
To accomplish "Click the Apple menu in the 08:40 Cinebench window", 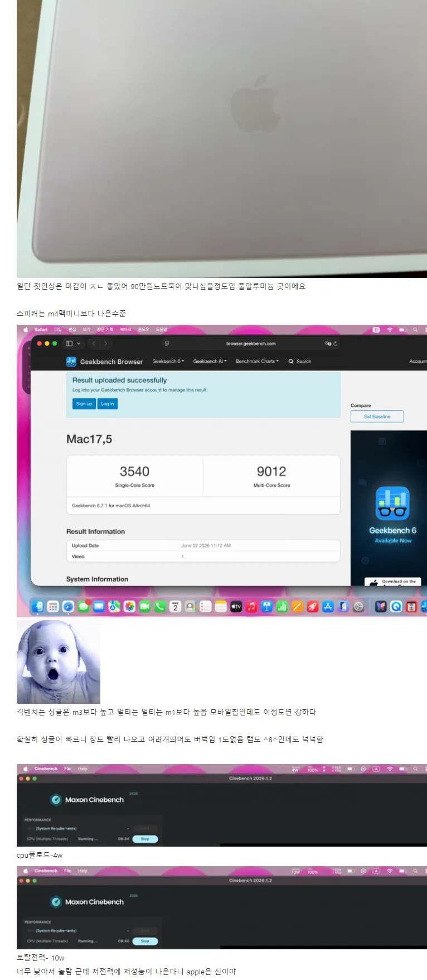I will point(25,871).
